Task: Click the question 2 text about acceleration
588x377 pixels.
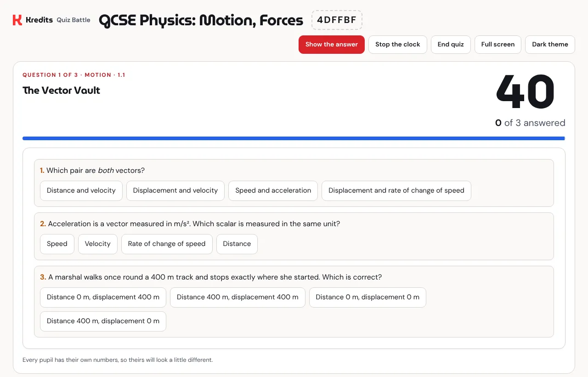Action: coord(194,224)
